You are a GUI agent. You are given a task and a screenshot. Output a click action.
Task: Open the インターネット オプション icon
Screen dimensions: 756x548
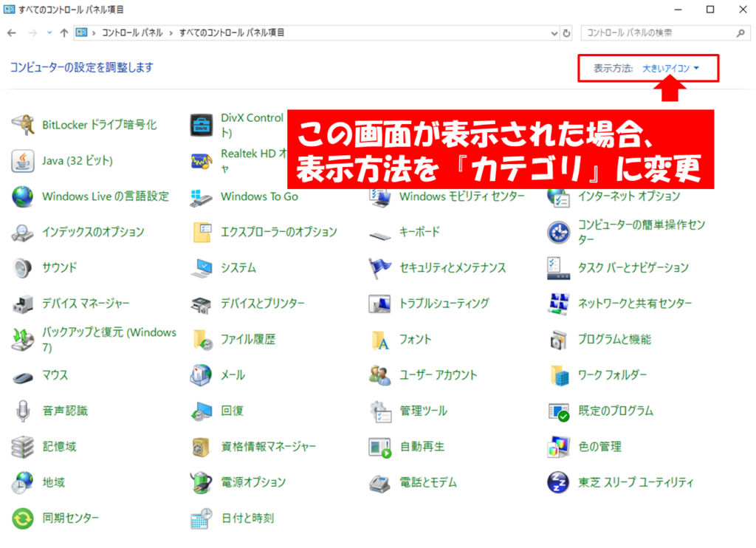558,198
